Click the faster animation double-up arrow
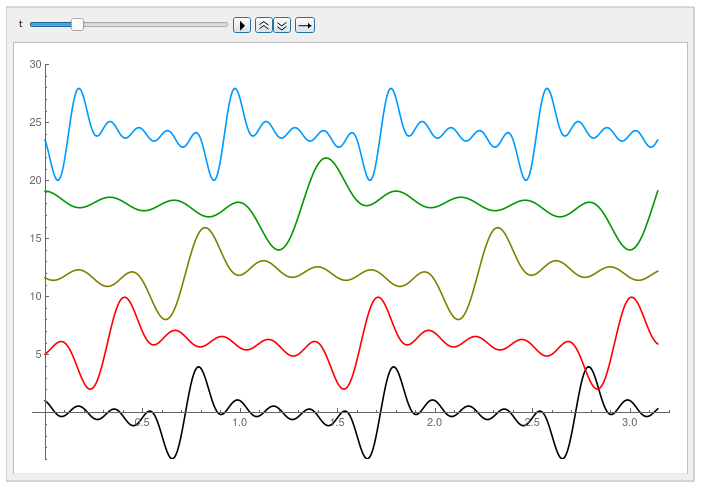The image size is (704, 492). click(264, 24)
